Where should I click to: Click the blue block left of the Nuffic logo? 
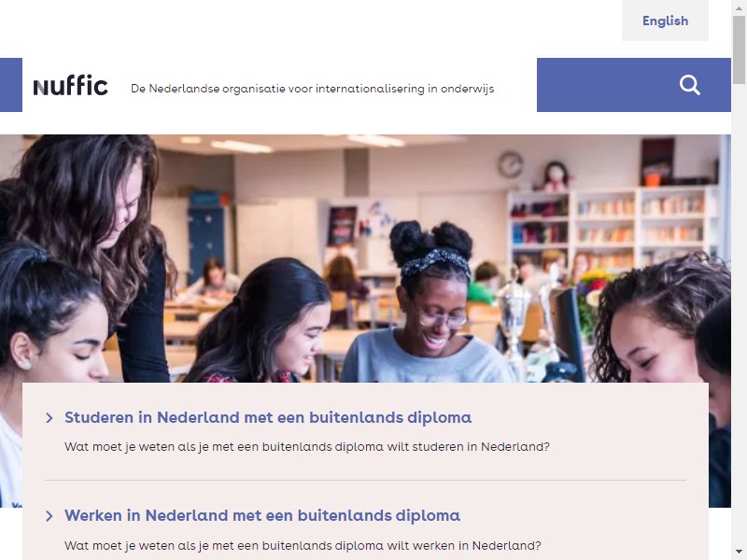point(11,85)
